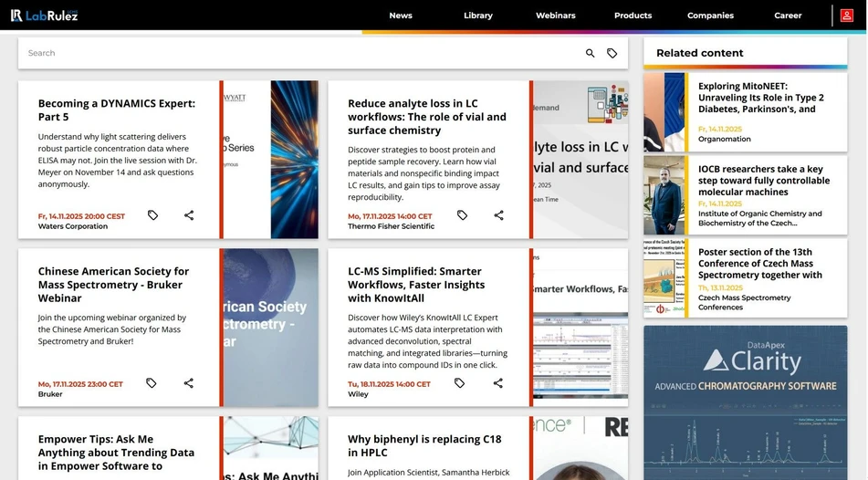Open the News menu item

click(x=400, y=16)
